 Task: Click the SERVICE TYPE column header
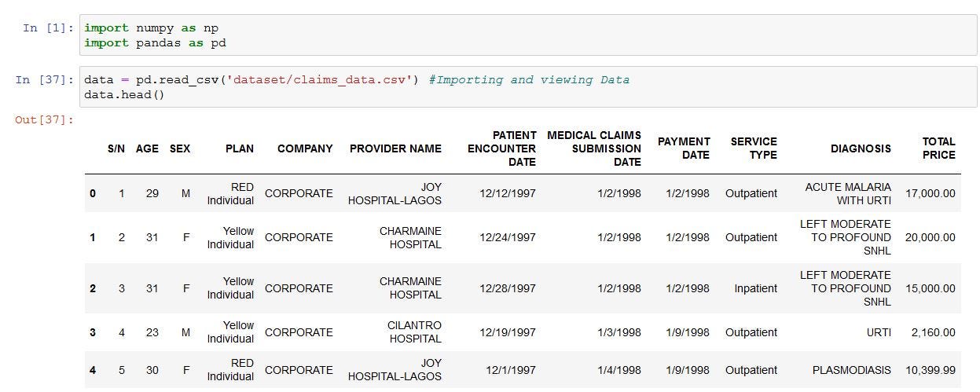click(x=753, y=148)
